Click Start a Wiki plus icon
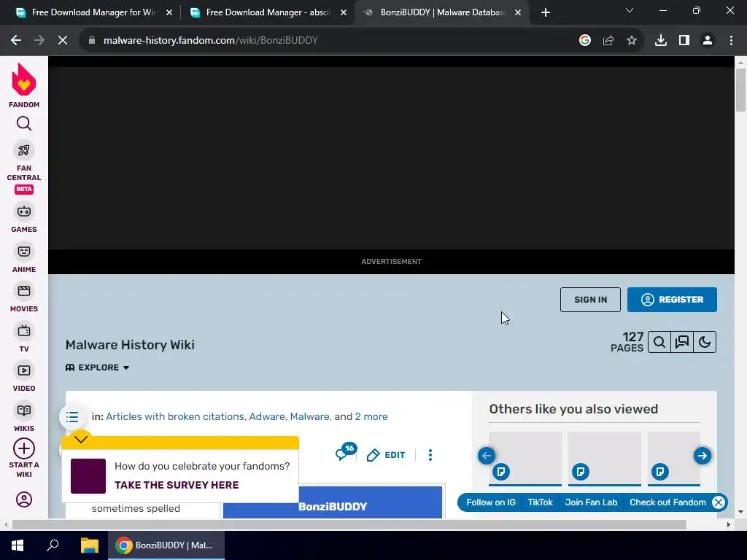 click(24, 448)
